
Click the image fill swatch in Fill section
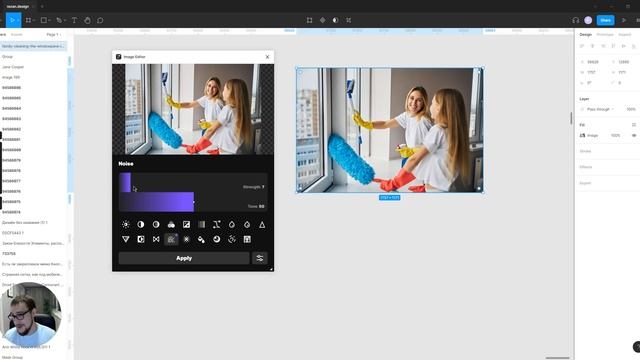pos(582,135)
